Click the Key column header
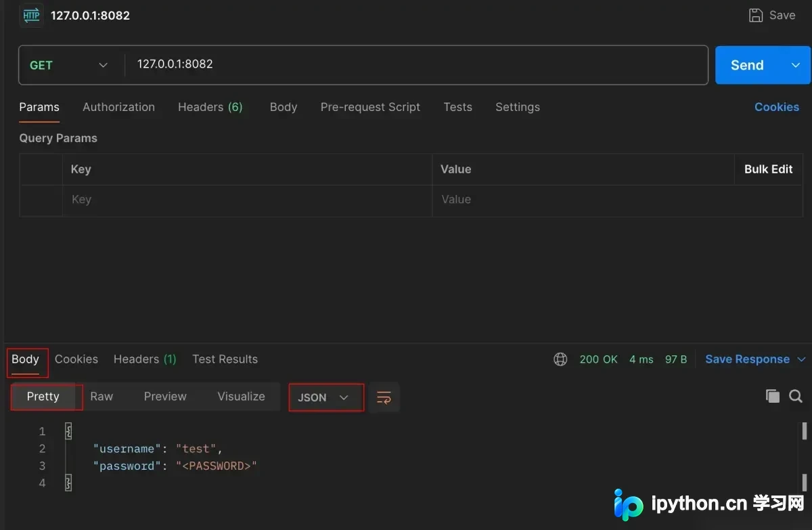Image resolution: width=812 pixels, height=530 pixels. (x=81, y=169)
